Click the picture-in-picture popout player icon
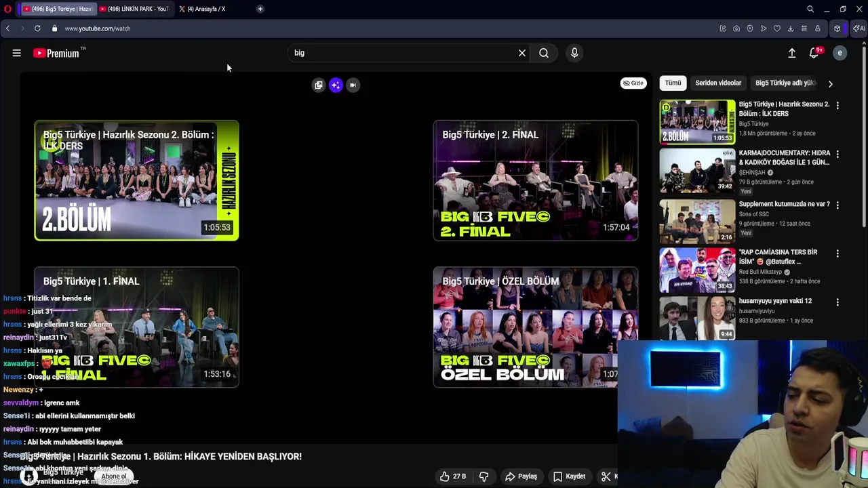The image size is (868, 488). [x=319, y=85]
